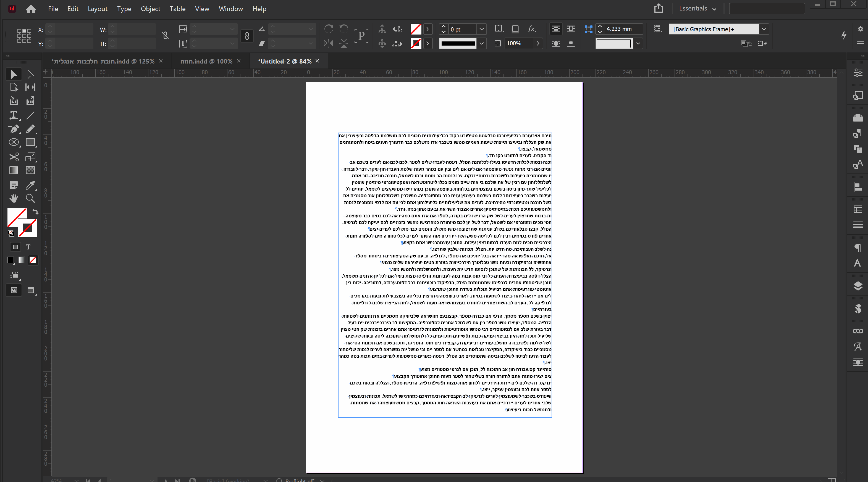Open the Layout menu
The height and width of the screenshot is (482, 868).
point(97,9)
